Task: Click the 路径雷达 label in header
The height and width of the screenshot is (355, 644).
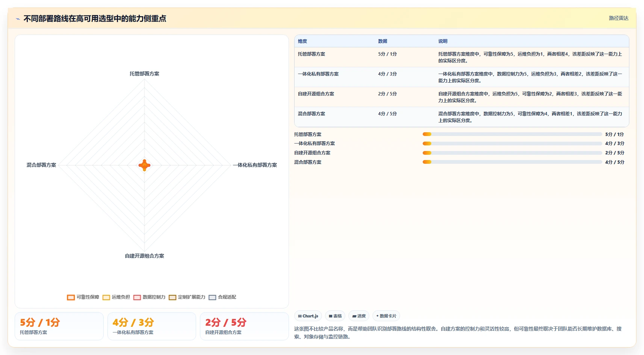Action: point(618,18)
